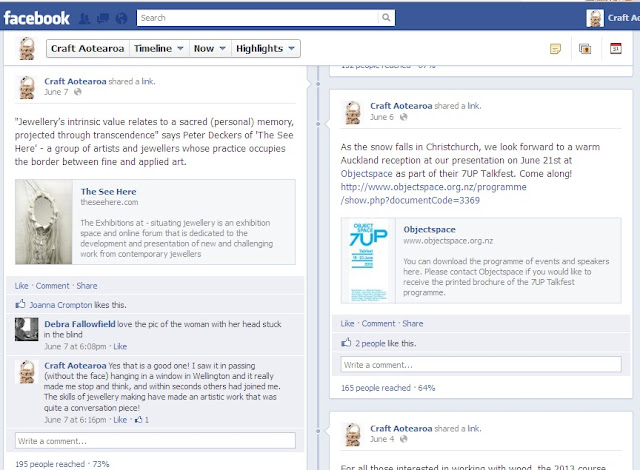Click Craft Aotearoa name in comment reply
Image resolution: width=640 pixels, height=470 pixels.
(76, 366)
